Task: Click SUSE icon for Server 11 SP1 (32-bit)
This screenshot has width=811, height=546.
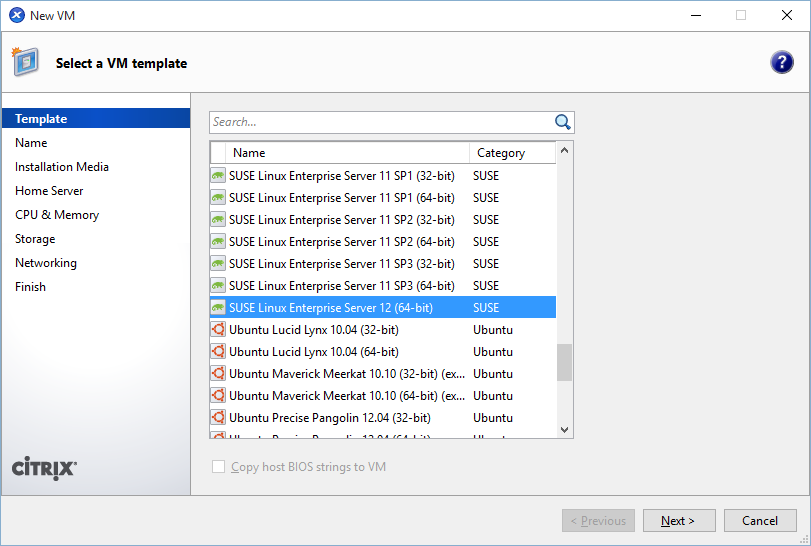Action: 218,176
